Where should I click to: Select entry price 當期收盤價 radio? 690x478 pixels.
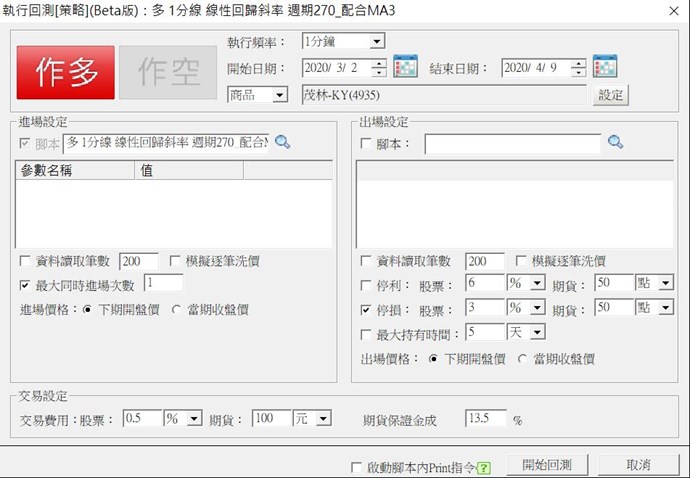click(176, 310)
